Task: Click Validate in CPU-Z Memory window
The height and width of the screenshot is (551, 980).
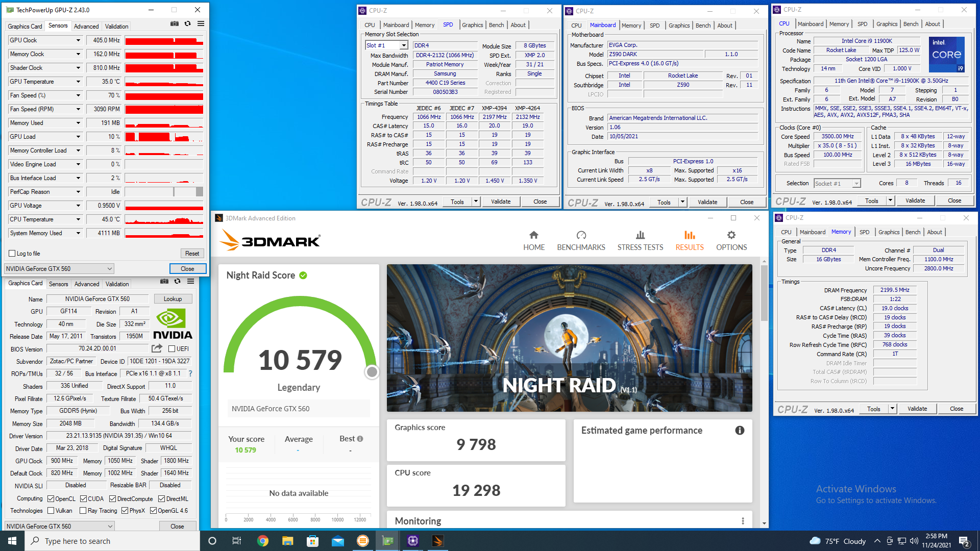Action: click(917, 409)
